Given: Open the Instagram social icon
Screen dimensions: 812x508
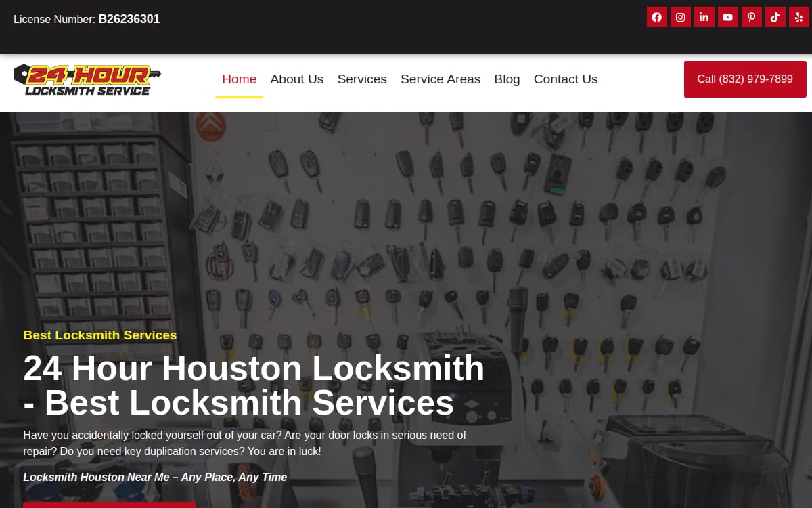Looking at the screenshot, I should [x=681, y=17].
